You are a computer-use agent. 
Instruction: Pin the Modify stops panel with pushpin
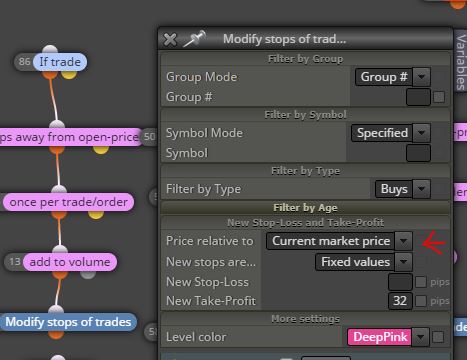[x=195, y=39]
